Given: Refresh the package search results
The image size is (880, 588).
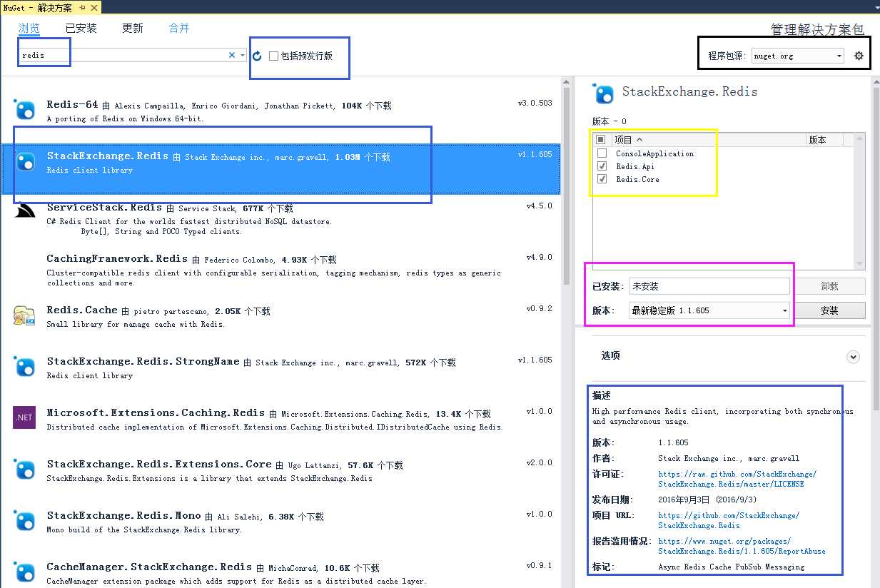Looking at the screenshot, I should (257, 56).
